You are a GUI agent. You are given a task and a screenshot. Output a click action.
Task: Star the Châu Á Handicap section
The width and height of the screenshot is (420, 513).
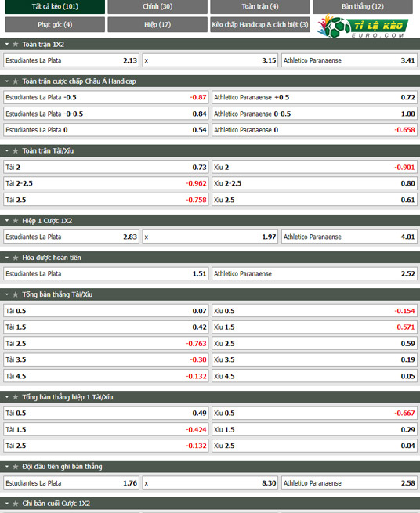tap(15, 81)
